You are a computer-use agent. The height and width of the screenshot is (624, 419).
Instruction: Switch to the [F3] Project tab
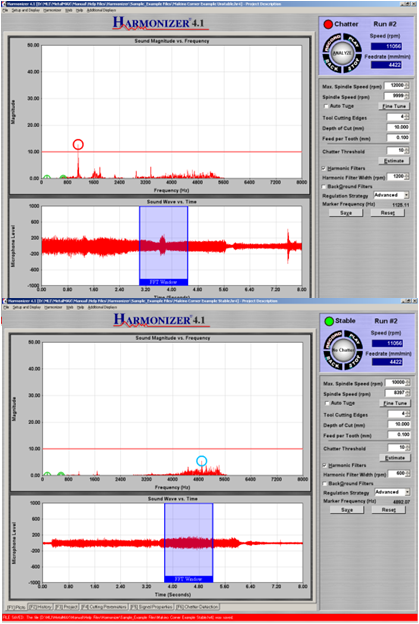tap(66, 607)
